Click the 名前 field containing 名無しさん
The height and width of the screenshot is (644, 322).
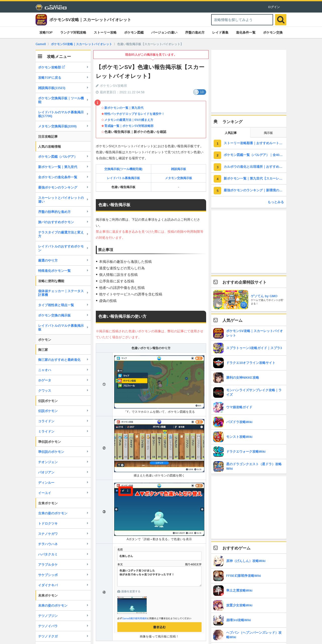pyautogui.click(x=159, y=556)
